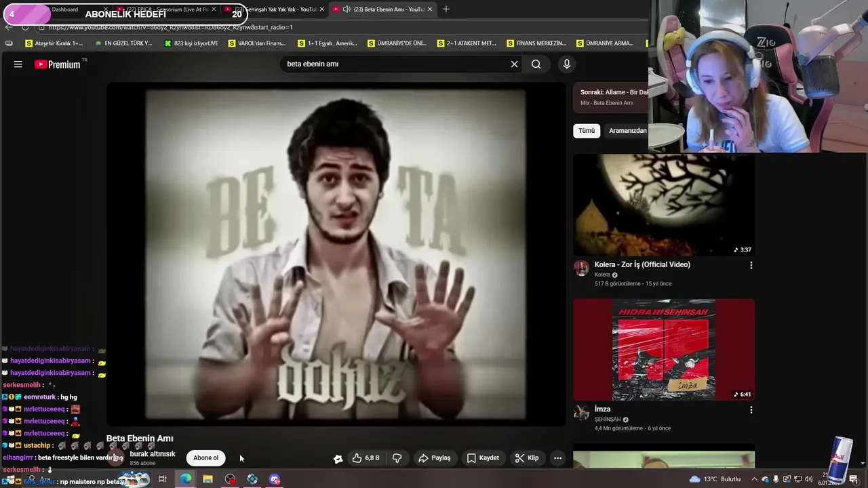Select the Aramanızdan filter chip

[x=627, y=131]
